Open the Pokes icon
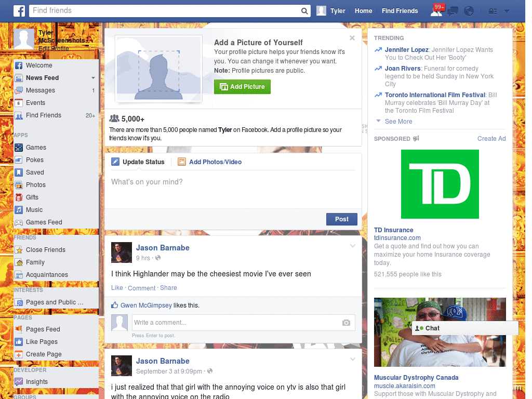This screenshot has width=532, height=399. tap(19, 160)
